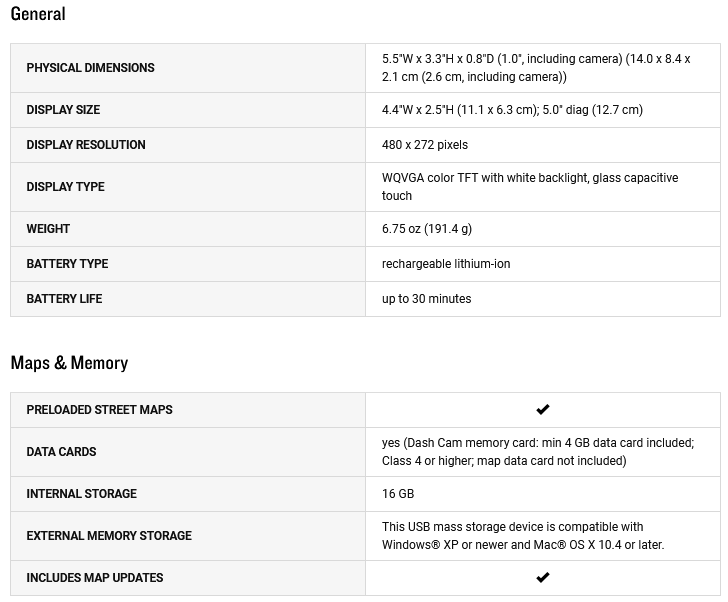
Task: Click the Physical Dimensions row label
Action: point(90,68)
